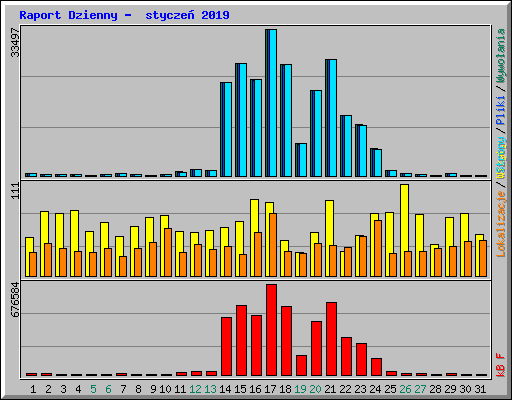The width and height of the screenshot is (512, 400).
Task: Select the cyan hits bar for day 16
Action: 258,128
